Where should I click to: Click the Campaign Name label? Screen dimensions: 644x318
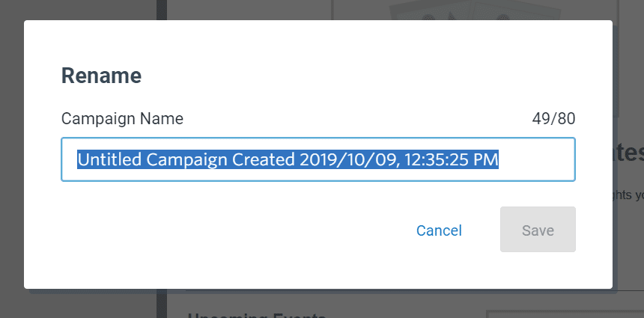(122, 119)
